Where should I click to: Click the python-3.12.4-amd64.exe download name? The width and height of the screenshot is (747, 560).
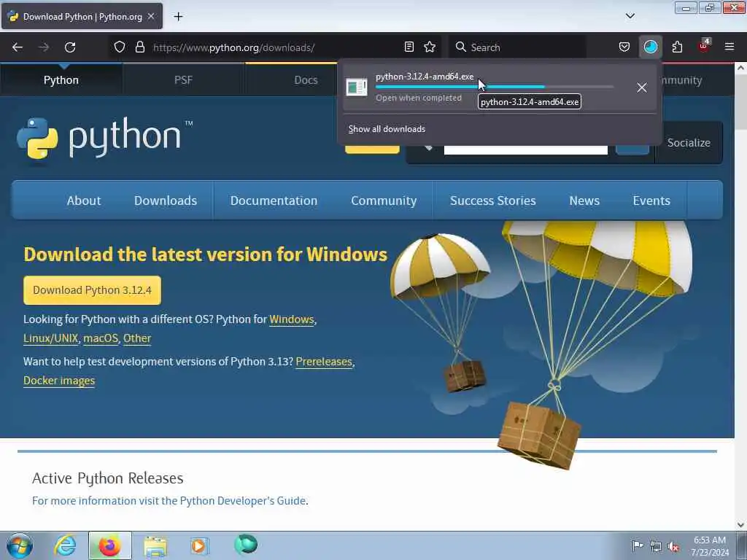pyautogui.click(x=425, y=77)
